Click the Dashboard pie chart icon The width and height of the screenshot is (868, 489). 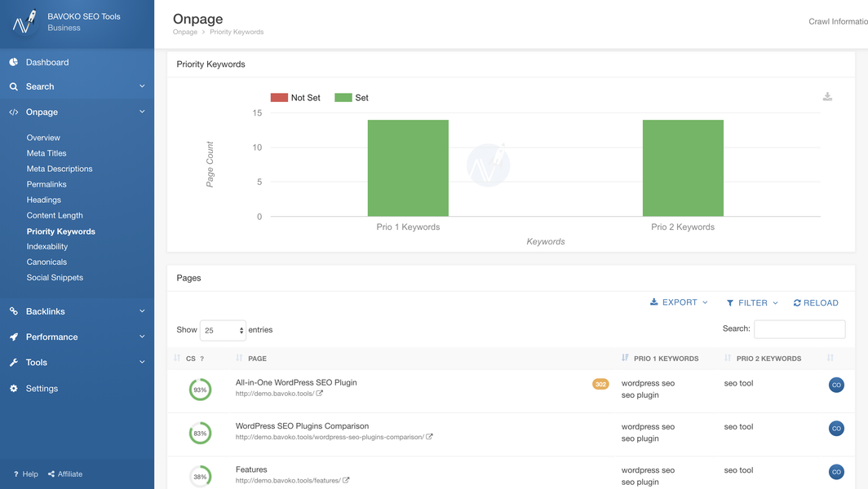pyautogui.click(x=13, y=62)
